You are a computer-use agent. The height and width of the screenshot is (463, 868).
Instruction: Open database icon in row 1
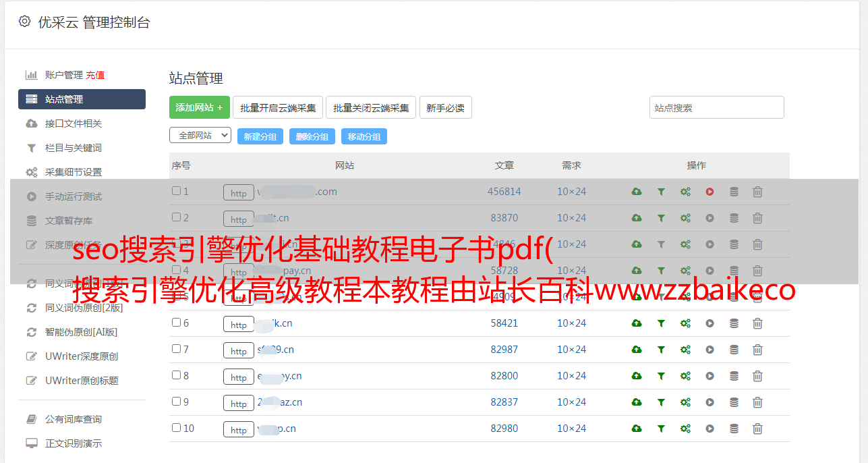(734, 192)
